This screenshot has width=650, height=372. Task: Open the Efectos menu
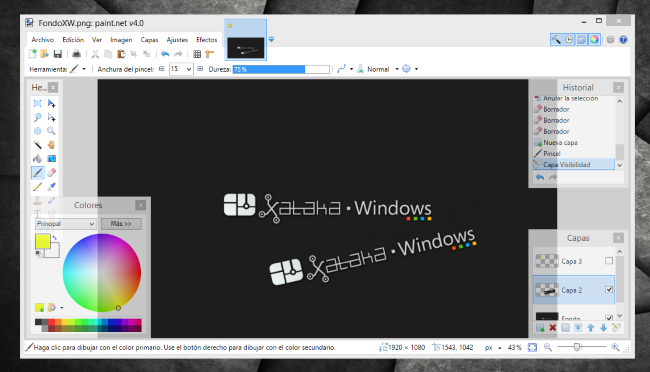pyautogui.click(x=206, y=39)
